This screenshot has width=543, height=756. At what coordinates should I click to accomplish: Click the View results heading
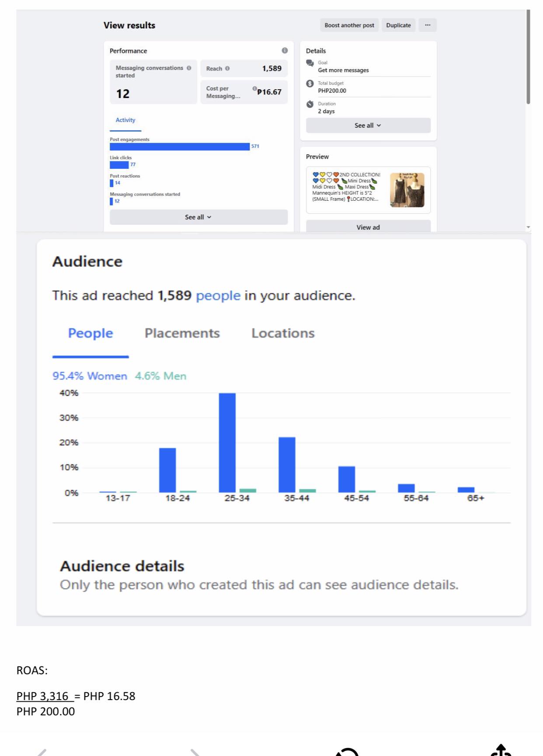129,25
